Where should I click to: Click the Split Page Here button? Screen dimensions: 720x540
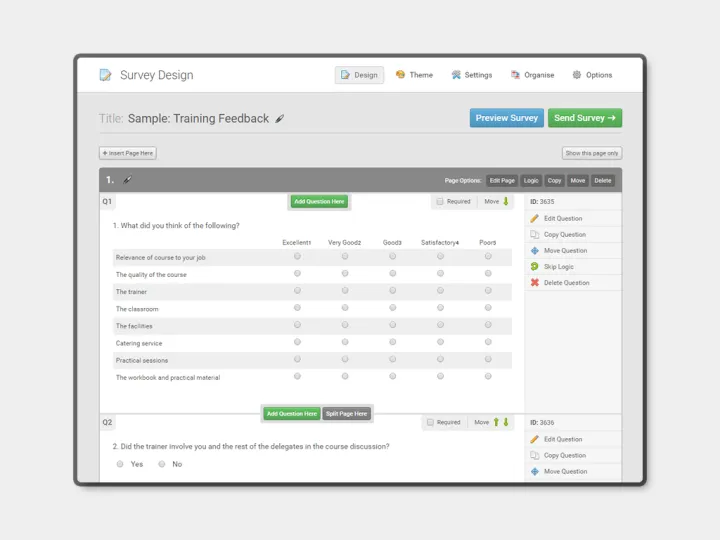[x=346, y=414]
